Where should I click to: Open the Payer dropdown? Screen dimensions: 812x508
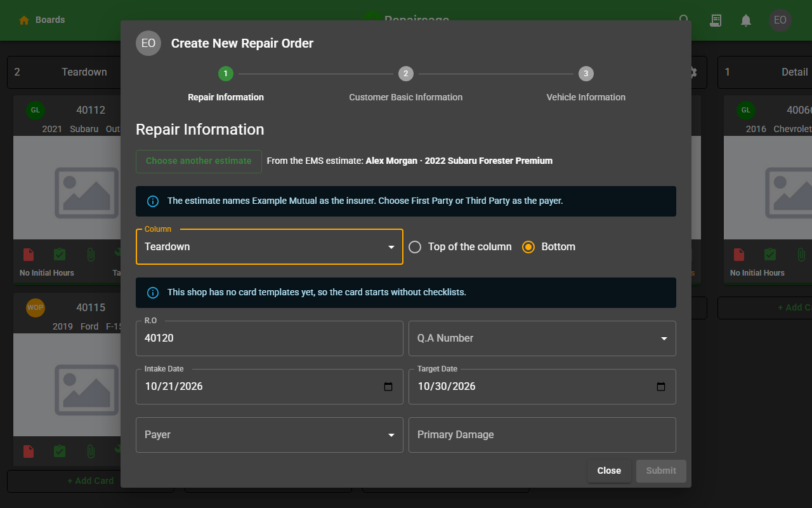point(270,435)
